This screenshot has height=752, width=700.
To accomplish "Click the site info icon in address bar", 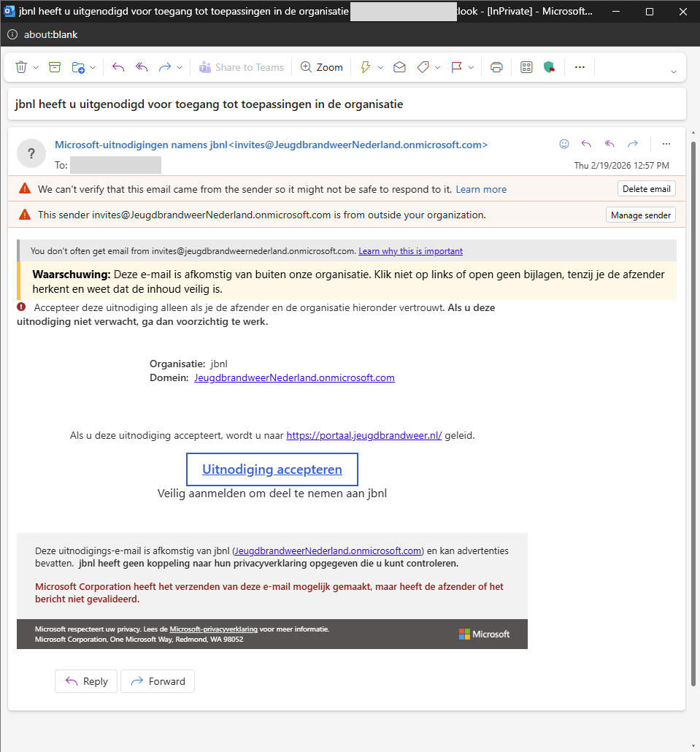I will pos(12,34).
